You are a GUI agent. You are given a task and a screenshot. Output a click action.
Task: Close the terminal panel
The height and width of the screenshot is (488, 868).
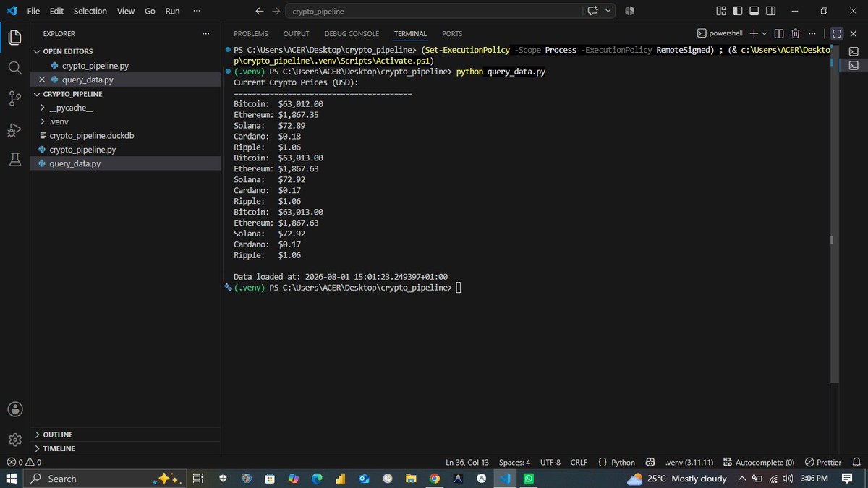coord(854,33)
